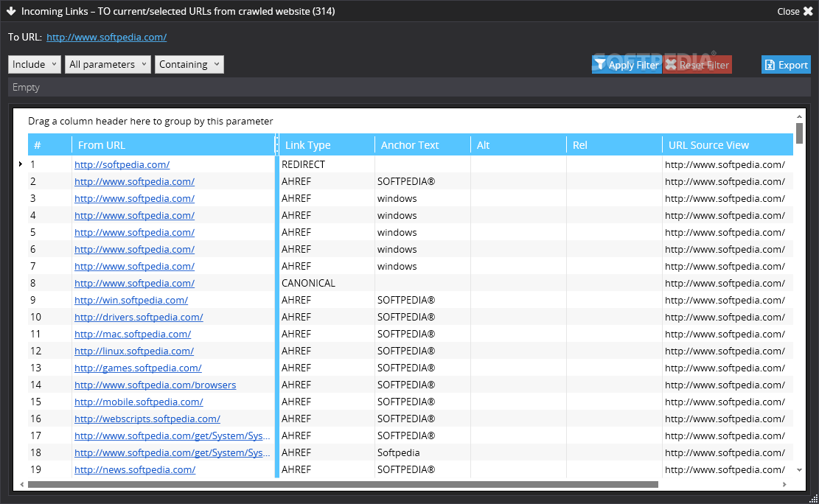The width and height of the screenshot is (819, 504).
Task: Open the Containing dropdown
Action: tap(189, 64)
